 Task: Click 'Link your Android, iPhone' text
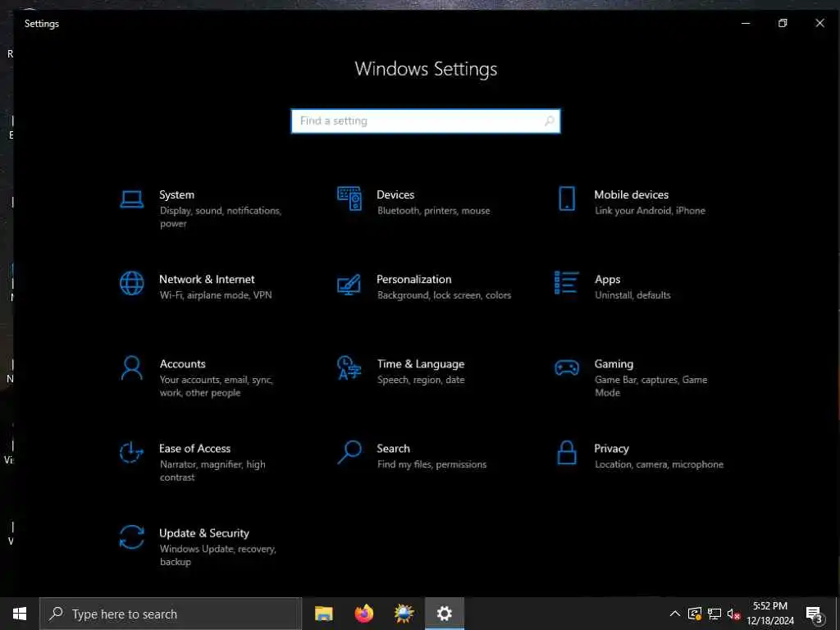point(650,211)
